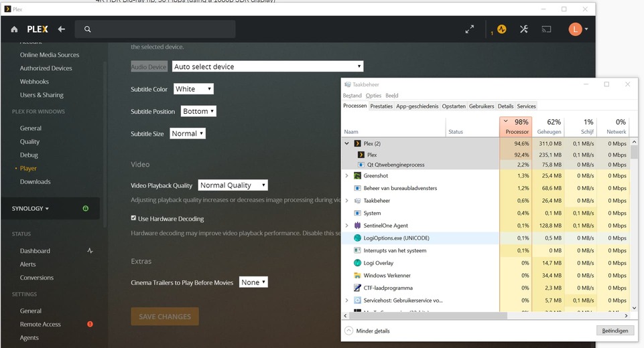The image size is (644, 348).
Task: Click the Taakbeheer vertical scrollbar down arrow
Action: [x=634, y=308]
